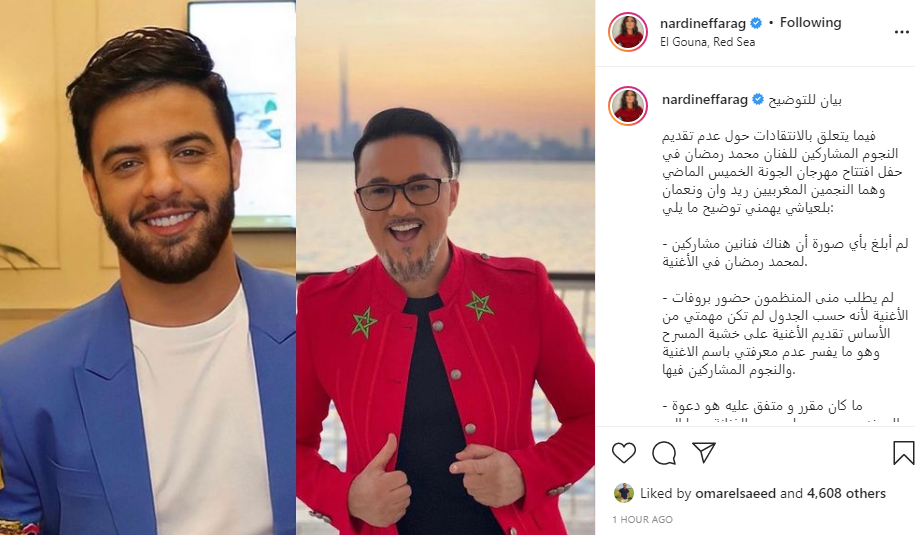
Task: Click the small liker avatar beside Liked by
Action: (624, 494)
